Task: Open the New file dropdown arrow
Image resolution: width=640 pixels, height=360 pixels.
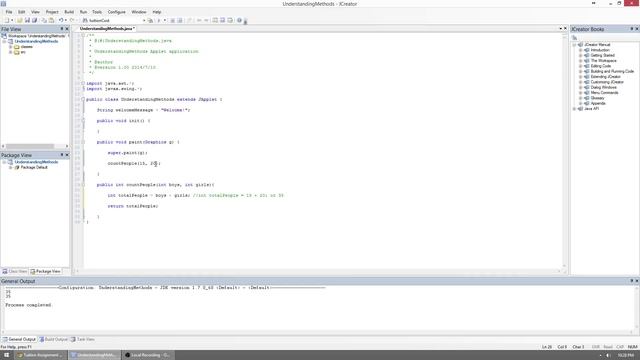Action: [x=12, y=20]
